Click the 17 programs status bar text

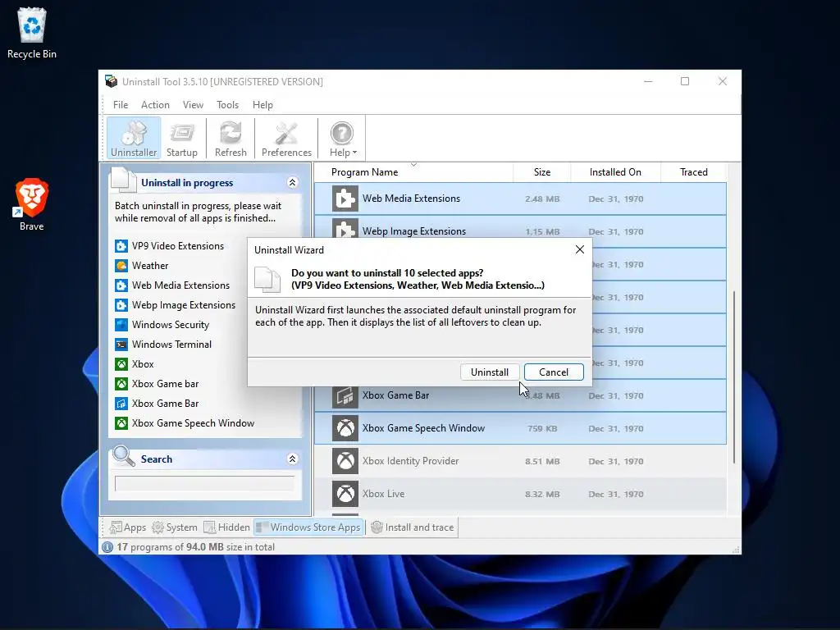click(195, 547)
